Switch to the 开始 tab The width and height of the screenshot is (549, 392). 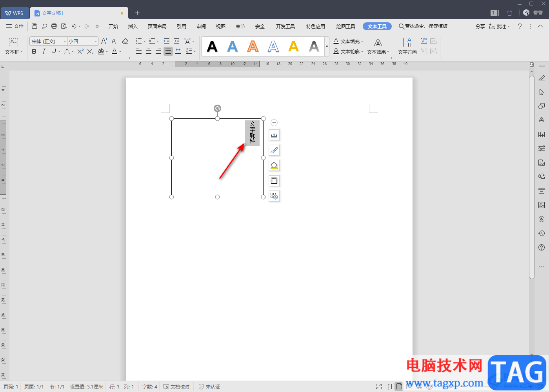point(113,26)
